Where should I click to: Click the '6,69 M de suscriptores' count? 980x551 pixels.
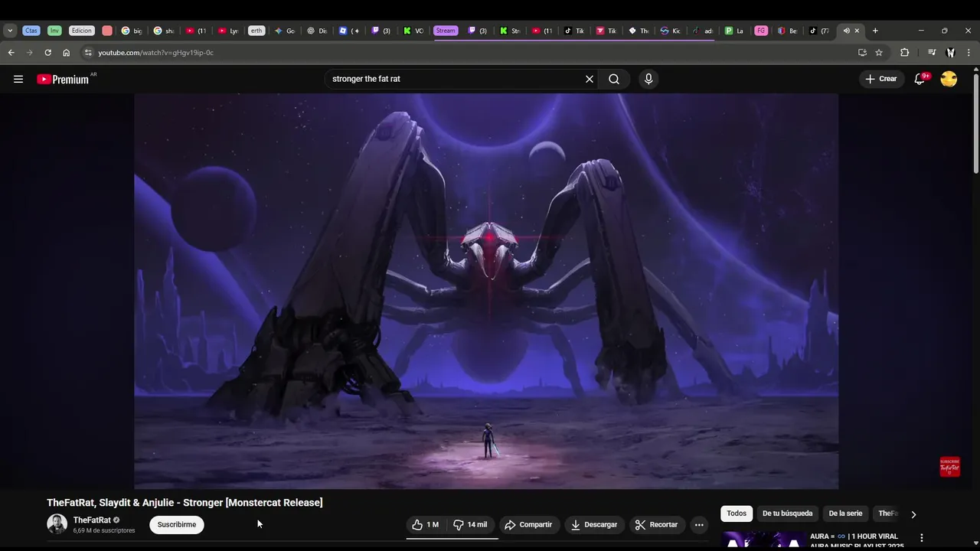104,530
